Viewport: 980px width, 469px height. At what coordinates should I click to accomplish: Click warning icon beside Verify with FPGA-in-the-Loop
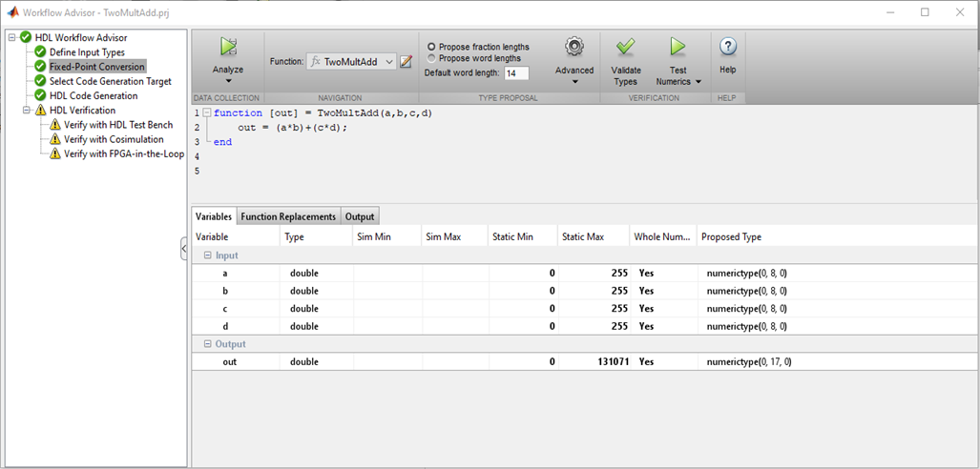[x=55, y=153]
